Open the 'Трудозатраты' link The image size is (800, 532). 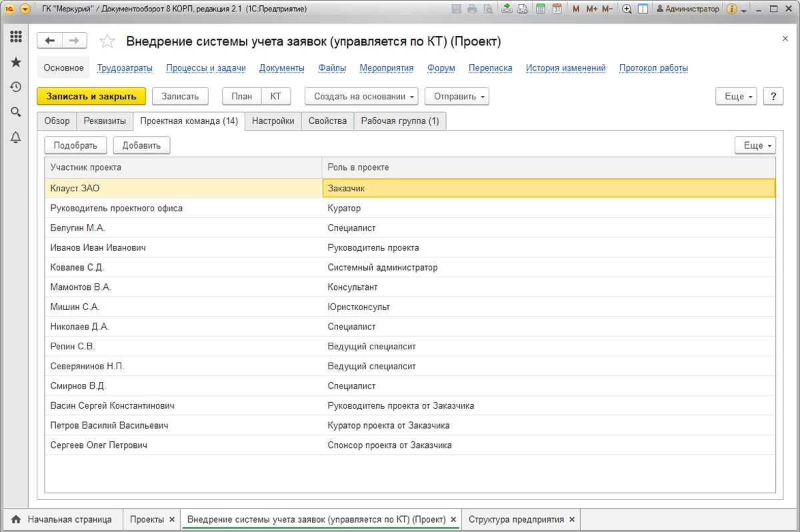point(125,68)
